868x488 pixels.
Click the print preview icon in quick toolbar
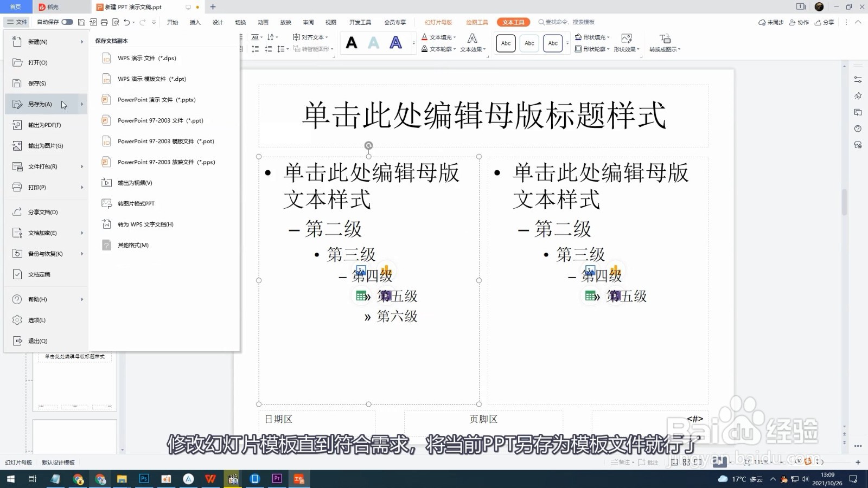coord(116,22)
